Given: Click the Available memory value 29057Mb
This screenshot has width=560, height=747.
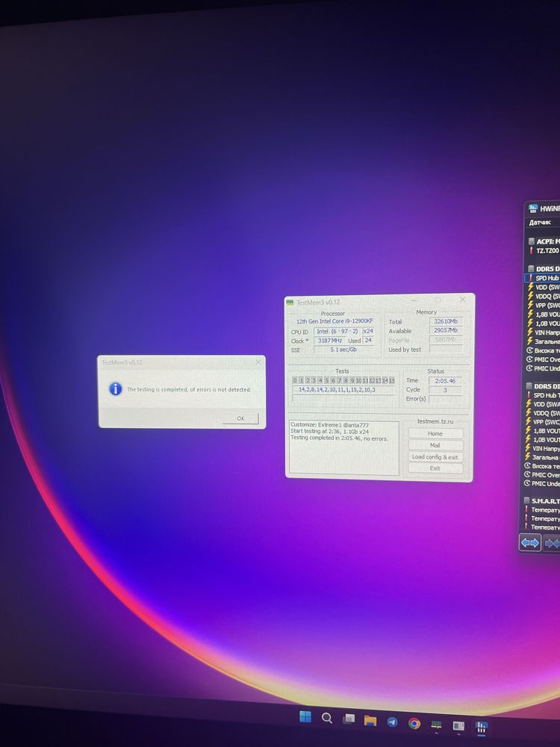Looking at the screenshot, I should tap(445, 330).
